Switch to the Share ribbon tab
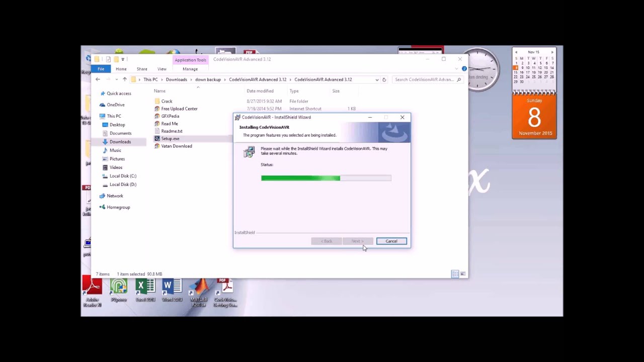Image resolution: width=644 pixels, height=362 pixels. (x=142, y=69)
